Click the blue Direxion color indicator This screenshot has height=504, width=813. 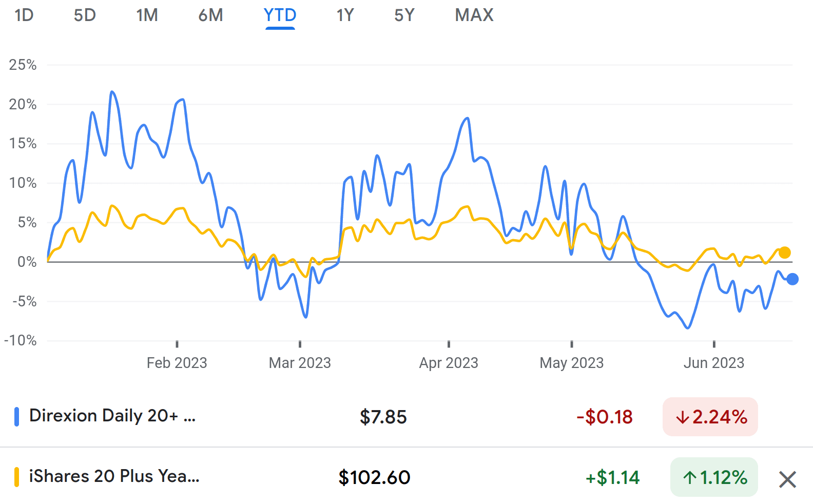17,416
